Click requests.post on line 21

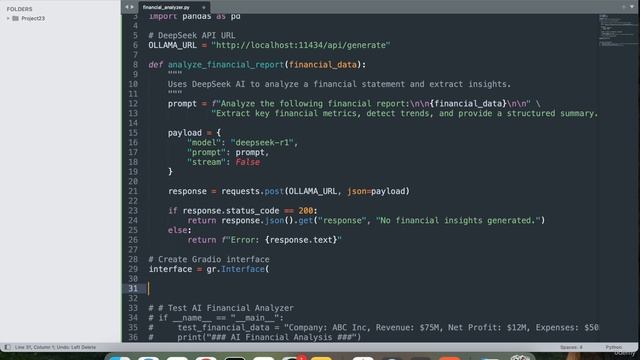(x=252, y=191)
